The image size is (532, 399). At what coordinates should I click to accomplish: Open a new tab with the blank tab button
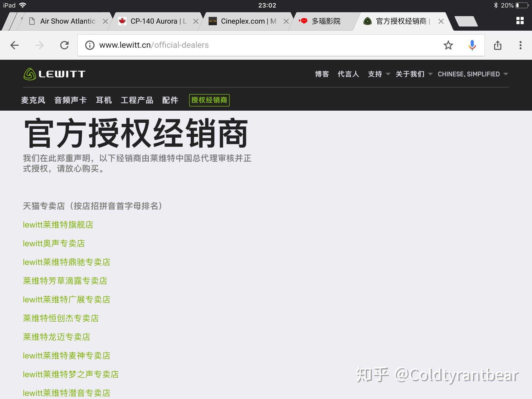[x=466, y=21]
